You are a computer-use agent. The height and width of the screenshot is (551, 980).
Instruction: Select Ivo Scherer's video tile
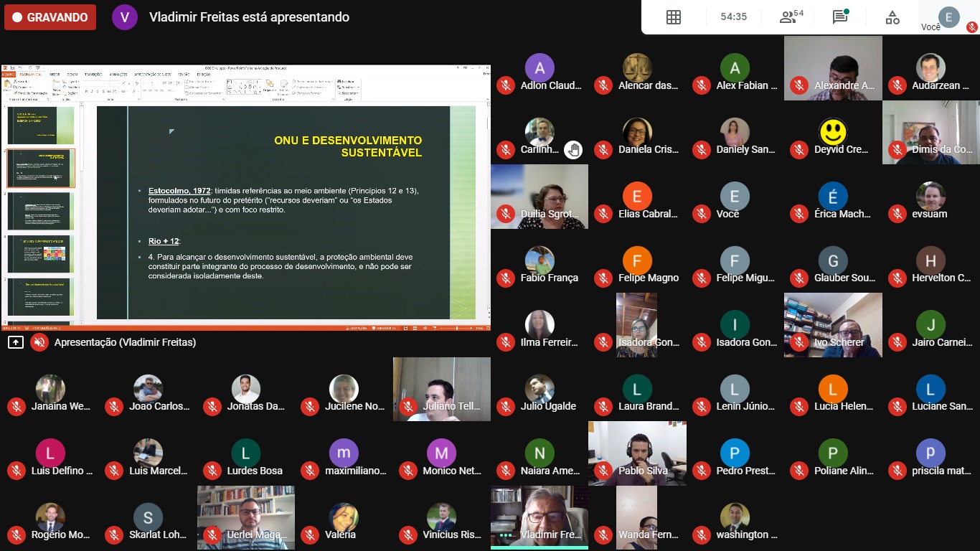(x=832, y=324)
